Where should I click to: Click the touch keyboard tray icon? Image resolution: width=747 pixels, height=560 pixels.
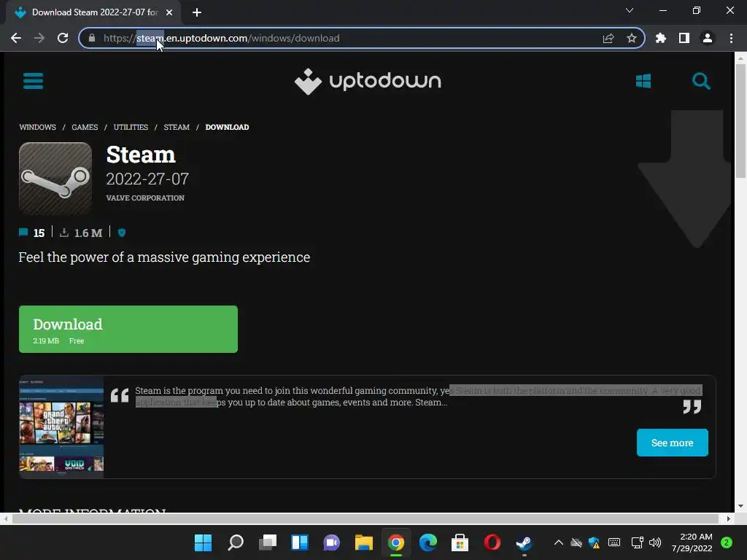[x=614, y=542]
